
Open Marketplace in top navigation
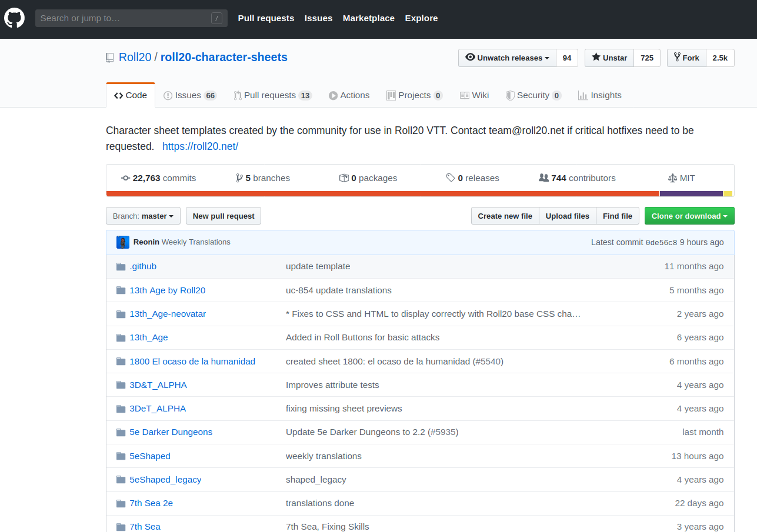tap(369, 18)
